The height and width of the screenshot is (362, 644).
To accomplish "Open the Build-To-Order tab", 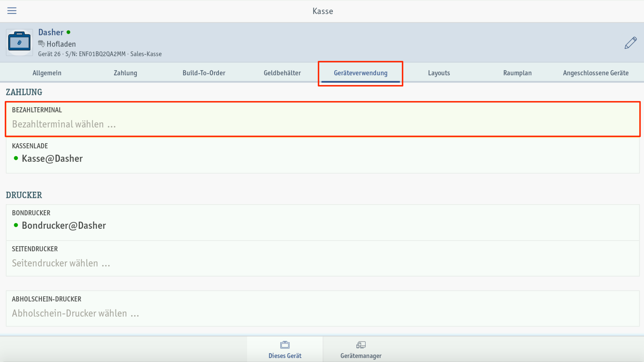I will click(204, 73).
